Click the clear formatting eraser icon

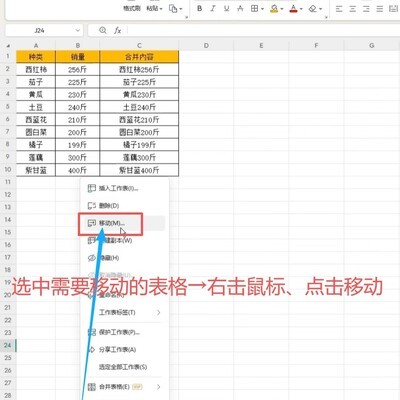click(x=313, y=9)
